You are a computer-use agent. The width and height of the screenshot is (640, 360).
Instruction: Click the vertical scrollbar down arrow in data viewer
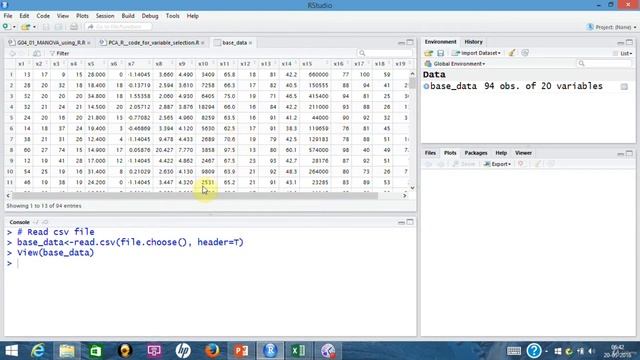pos(412,188)
